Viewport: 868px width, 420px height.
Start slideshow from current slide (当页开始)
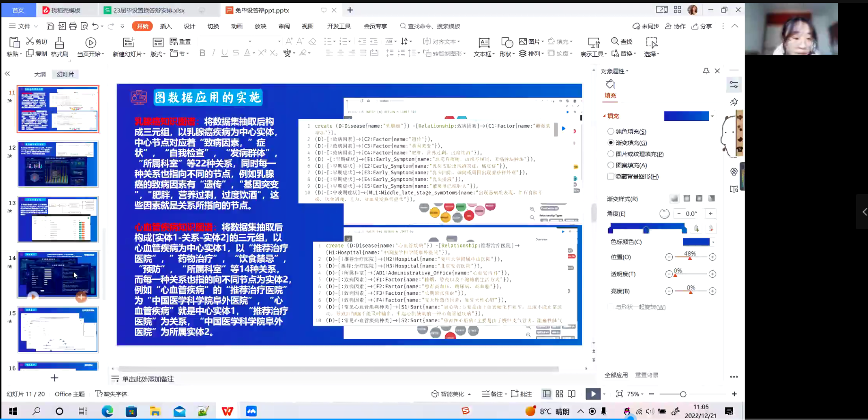click(91, 47)
